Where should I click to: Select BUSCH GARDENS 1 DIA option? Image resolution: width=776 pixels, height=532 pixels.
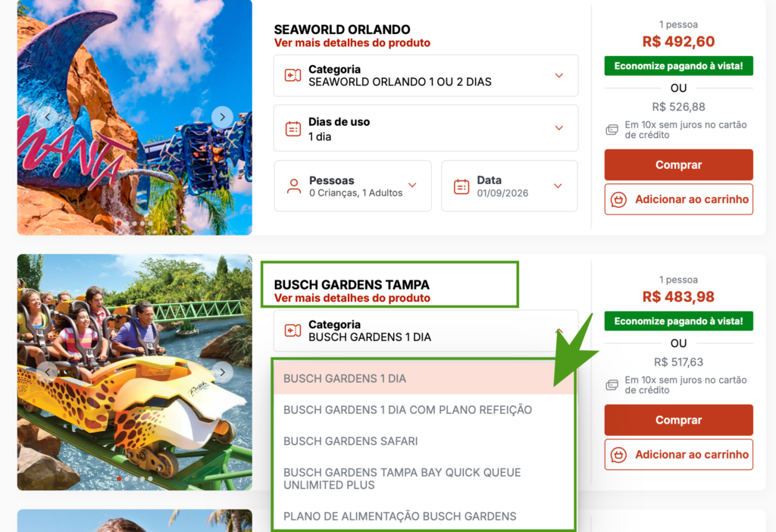(x=424, y=379)
